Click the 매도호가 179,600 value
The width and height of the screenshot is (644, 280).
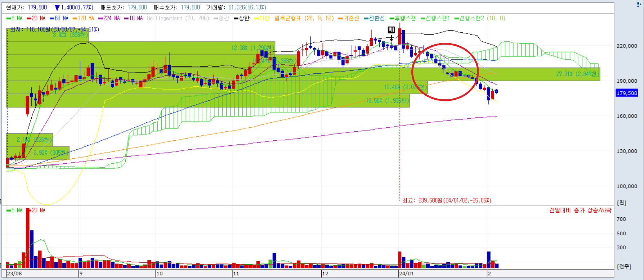point(137,8)
